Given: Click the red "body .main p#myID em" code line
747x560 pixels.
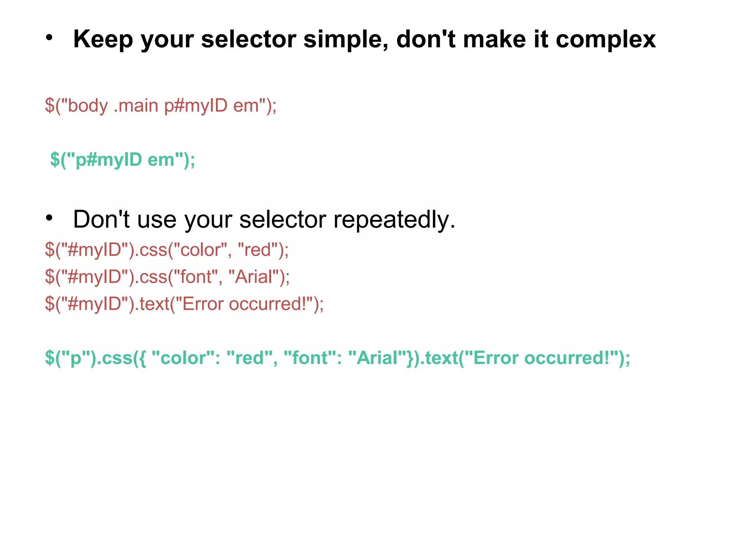Looking at the screenshot, I should point(160,106).
